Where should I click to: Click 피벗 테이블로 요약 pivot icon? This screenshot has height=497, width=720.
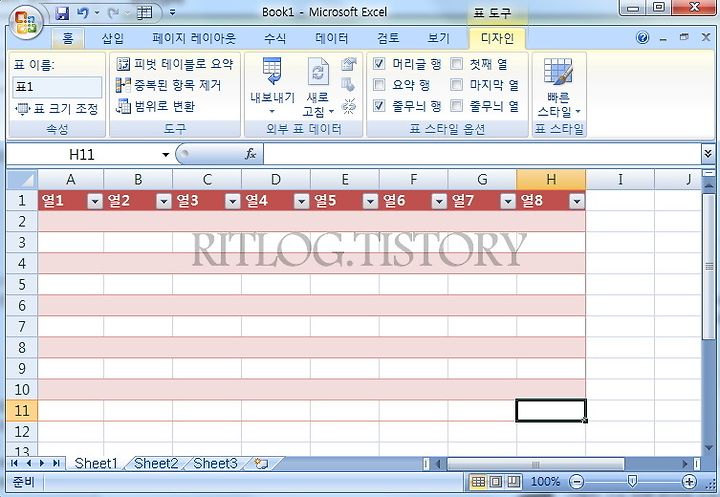pos(123,64)
